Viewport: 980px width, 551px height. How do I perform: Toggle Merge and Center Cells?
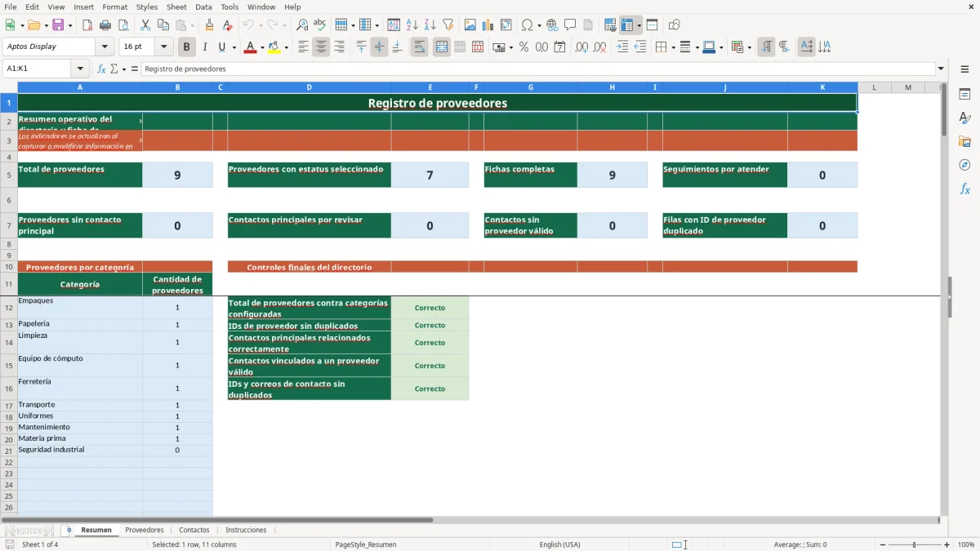442,47
